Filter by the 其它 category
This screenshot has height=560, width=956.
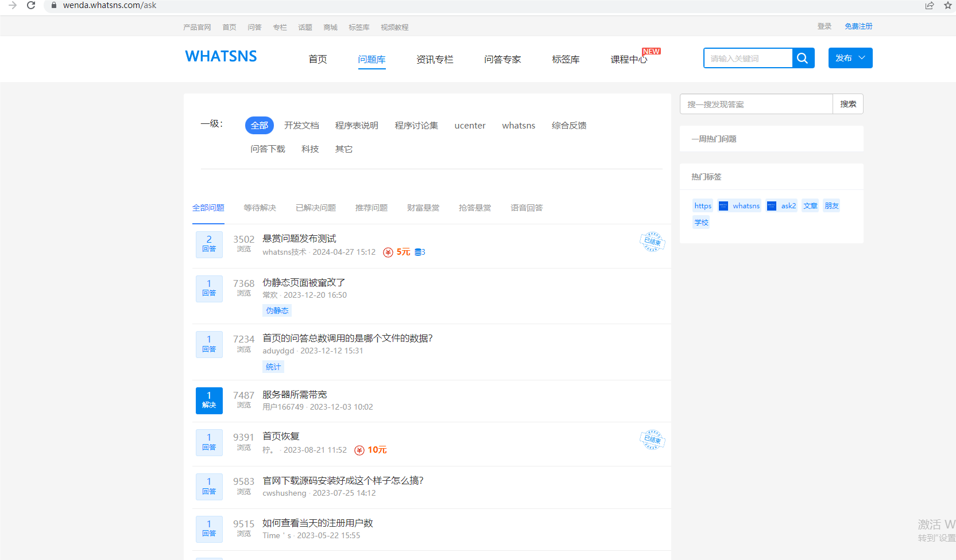click(344, 149)
